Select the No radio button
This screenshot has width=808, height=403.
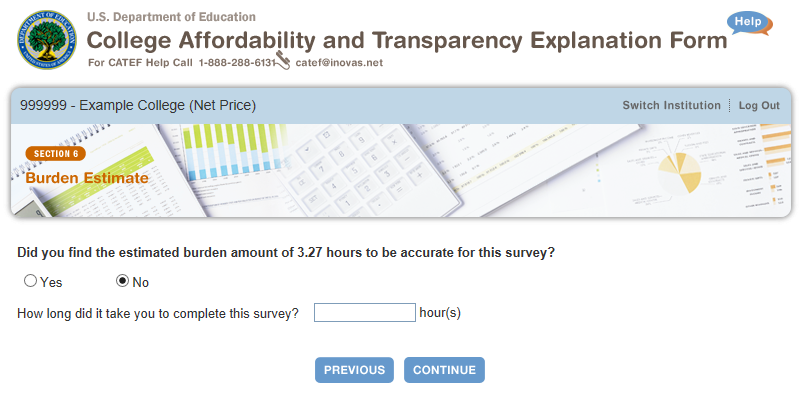coord(123,281)
